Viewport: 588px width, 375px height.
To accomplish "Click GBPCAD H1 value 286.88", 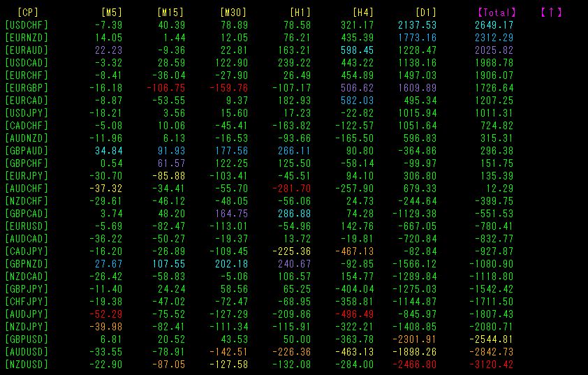I will click(x=295, y=214).
